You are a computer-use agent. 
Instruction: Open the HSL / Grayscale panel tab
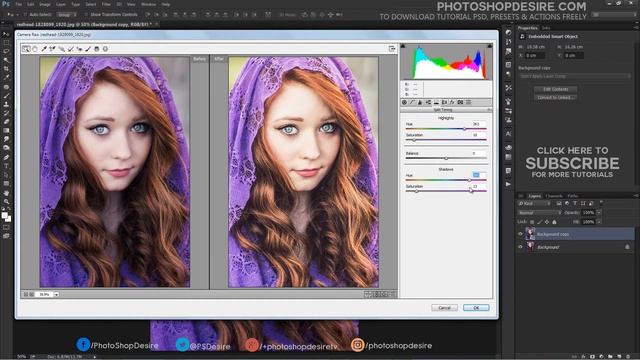pos(428,102)
